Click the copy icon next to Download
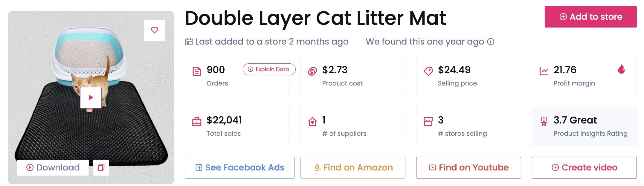Screen dimensions: 644x186 pos(101,167)
